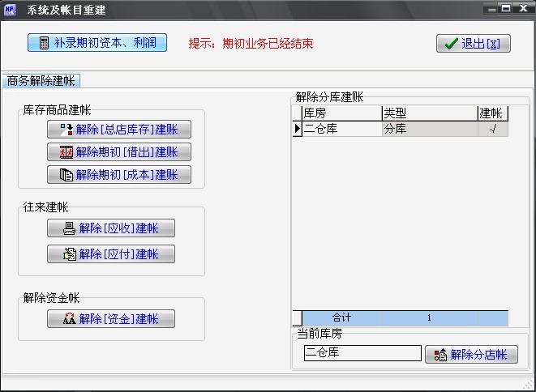Image resolution: width=536 pixels, height=392 pixels.
Task: Click document stack icon on 解除期初[成本]建账
Action: pyautogui.click(x=66, y=175)
